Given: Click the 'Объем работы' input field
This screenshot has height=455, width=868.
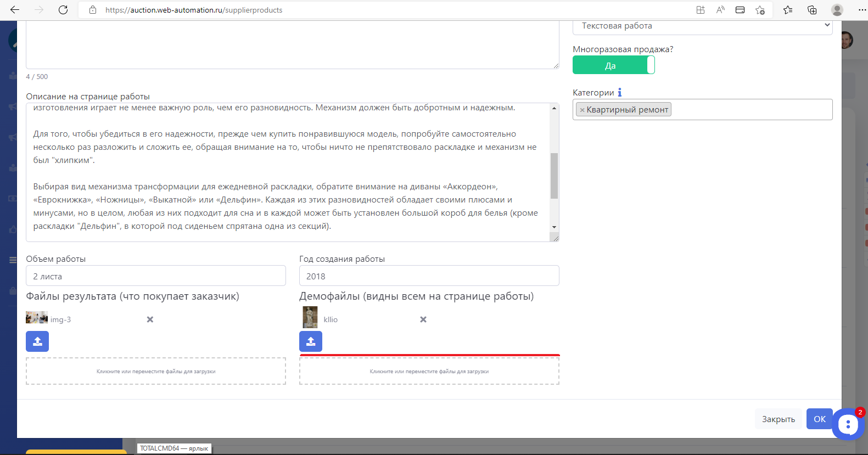Looking at the screenshot, I should coord(156,276).
